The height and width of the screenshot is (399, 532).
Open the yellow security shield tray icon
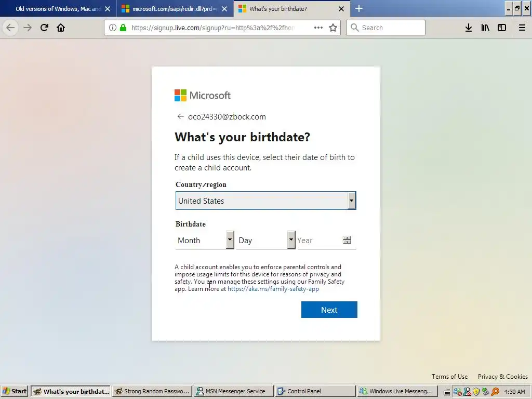[476, 392]
